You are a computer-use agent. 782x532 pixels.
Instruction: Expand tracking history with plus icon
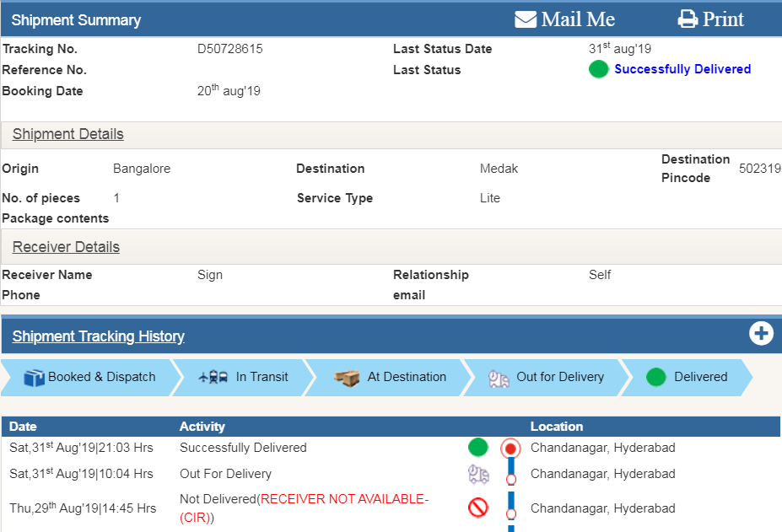[x=761, y=334]
